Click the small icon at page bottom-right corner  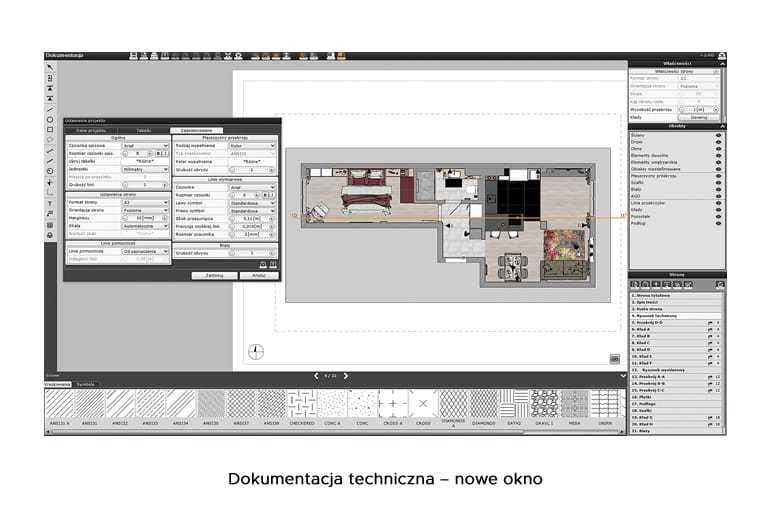pos(614,359)
